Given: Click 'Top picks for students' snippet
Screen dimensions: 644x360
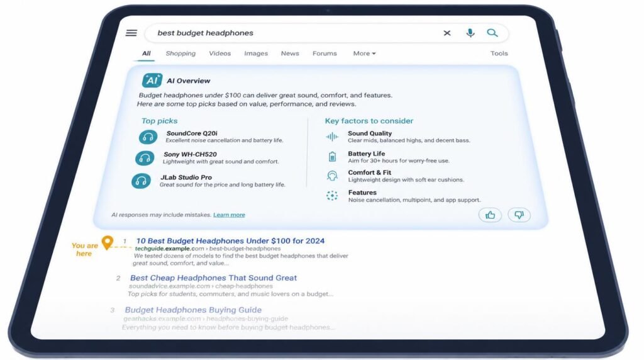Looking at the screenshot, I should tap(230, 294).
